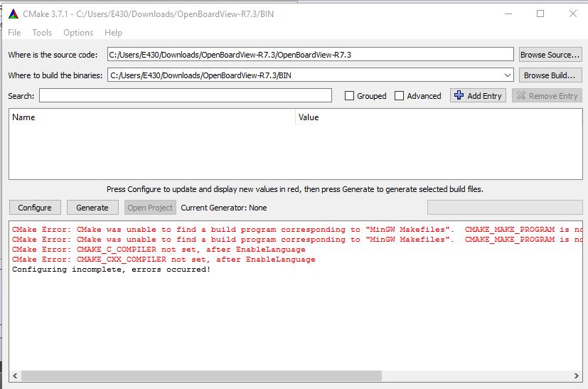
Task: Open the Help menu
Action: click(x=113, y=33)
